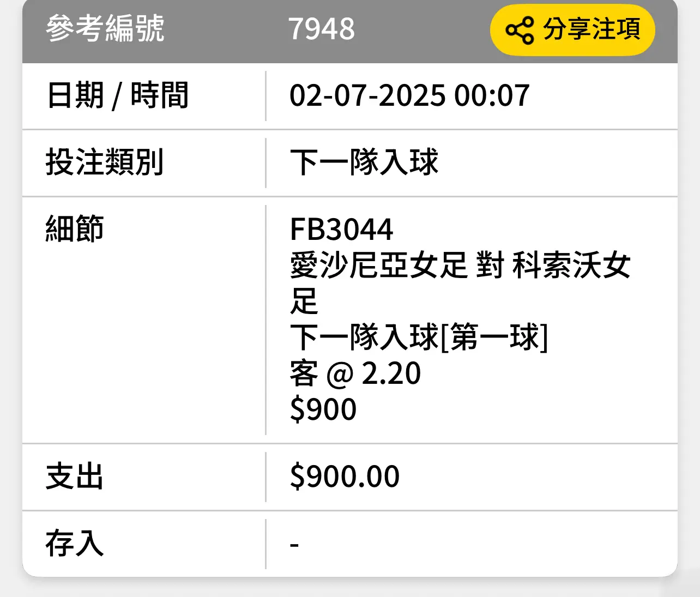The width and height of the screenshot is (700, 597).
Task: Select bet type value 下一隊入球
Action: (364, 162)
